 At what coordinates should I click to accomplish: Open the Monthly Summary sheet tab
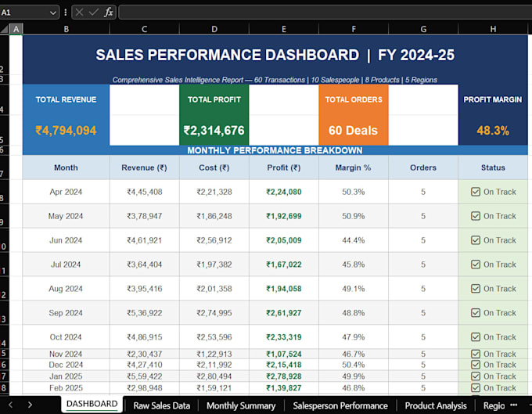pyautogui.click(x=241, y=405)
